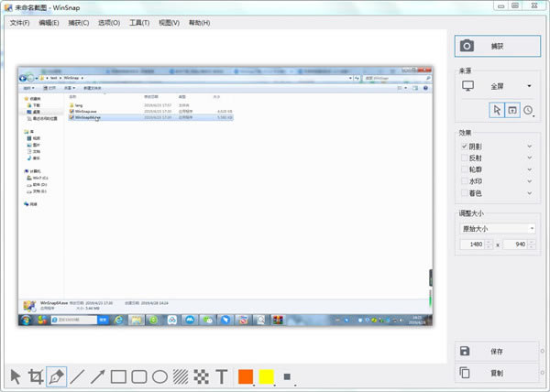Select the Arrow line tool
Screen dimensions: 550x392
97,376
